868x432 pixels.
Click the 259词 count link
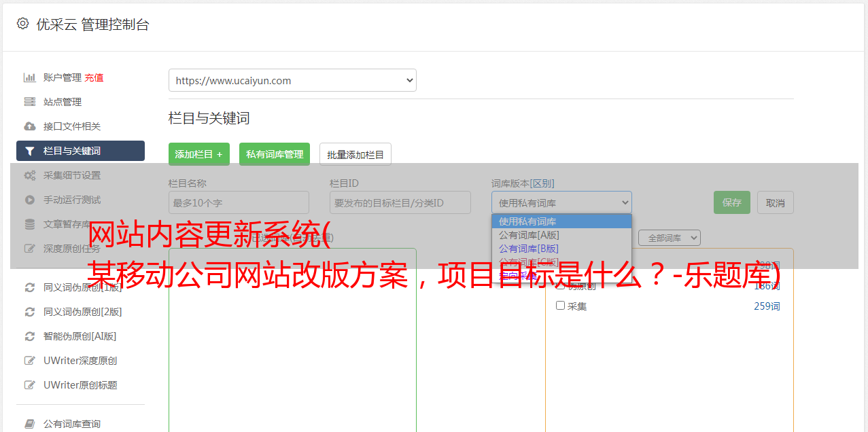pos(767,306)
